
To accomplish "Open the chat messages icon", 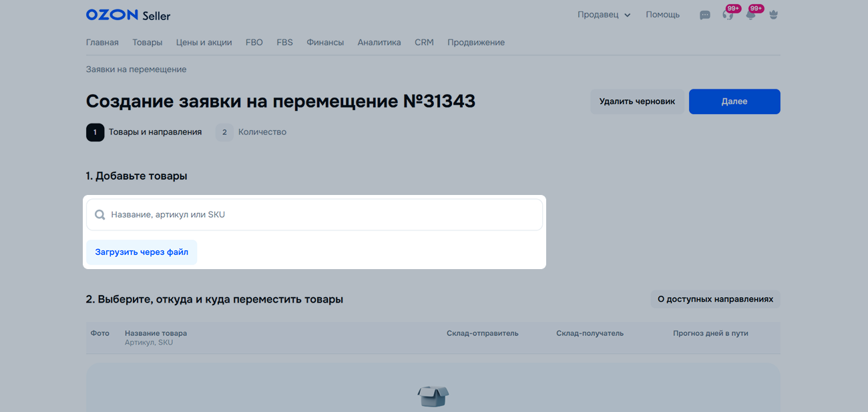I will pos(705,15).
